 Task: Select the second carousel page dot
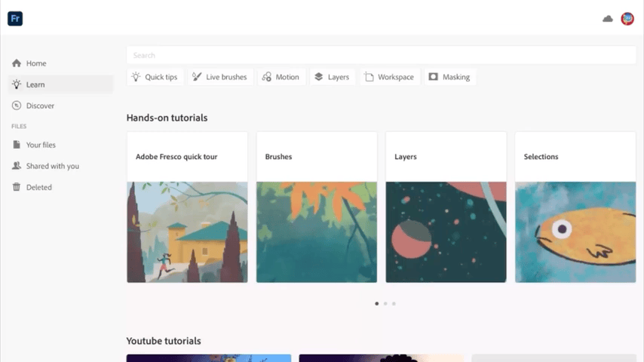(385, 304)
